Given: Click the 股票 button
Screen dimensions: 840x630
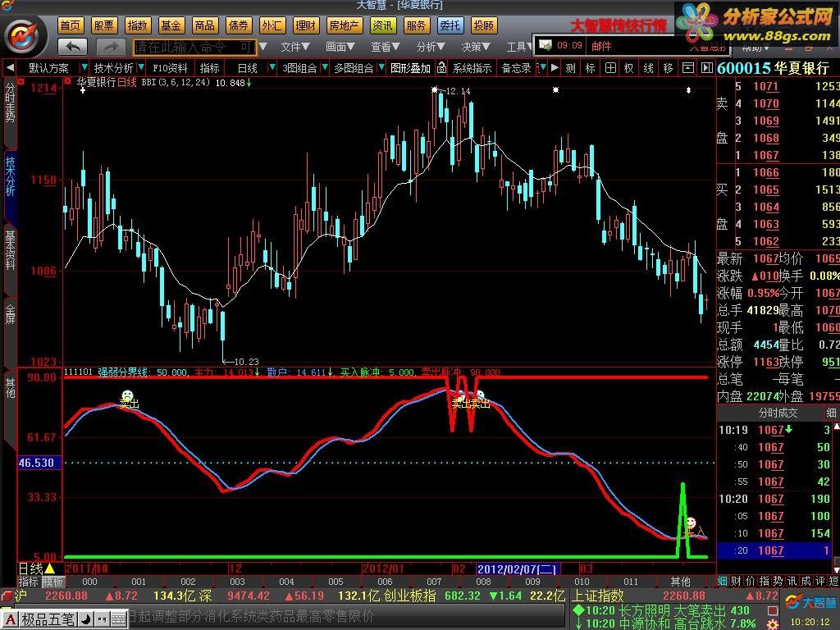Looking at the screenshot, I should click(x=104, y=25).
